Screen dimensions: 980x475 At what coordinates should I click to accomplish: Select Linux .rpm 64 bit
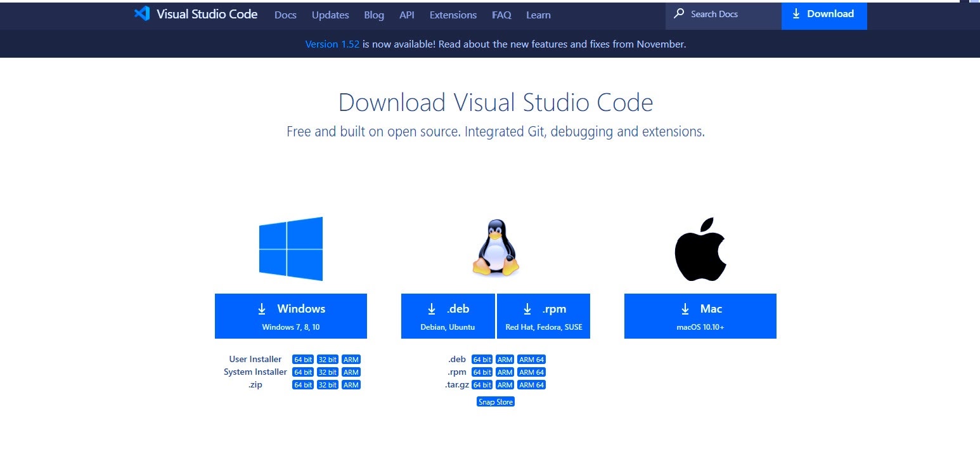pyautogui.click(x=482, y=372)
